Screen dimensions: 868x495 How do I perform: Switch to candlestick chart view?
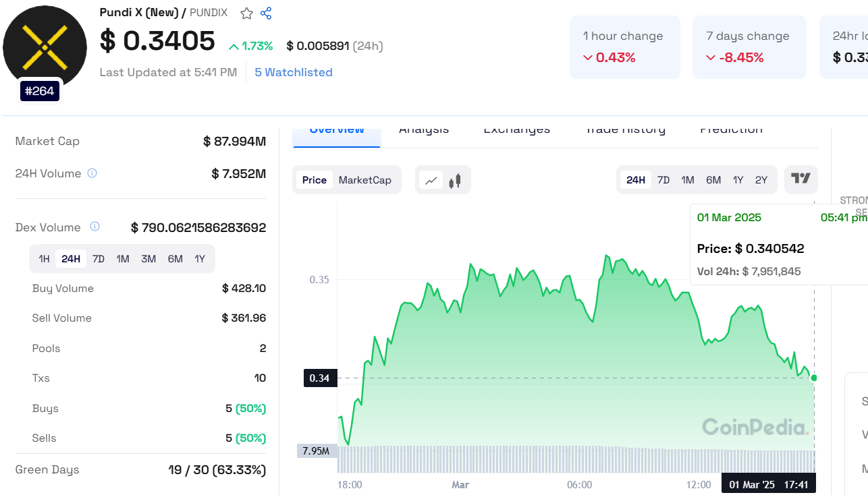455,180
